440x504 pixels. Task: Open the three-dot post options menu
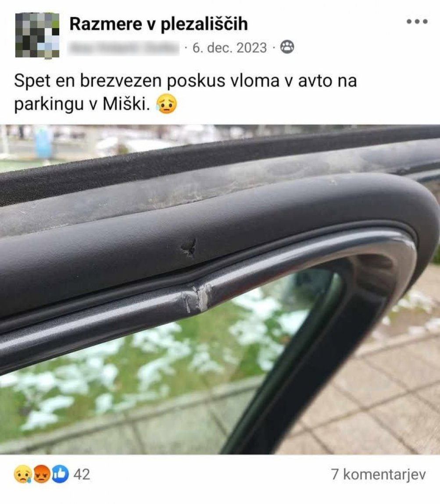pos(417,21)
